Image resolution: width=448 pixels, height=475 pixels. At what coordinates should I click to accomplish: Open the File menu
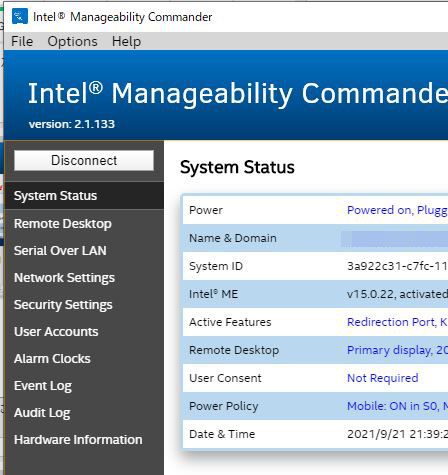pos(22,42)
